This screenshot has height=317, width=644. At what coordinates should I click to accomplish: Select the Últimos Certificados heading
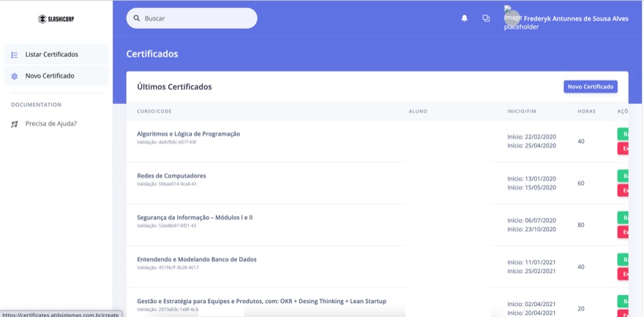[x=174, y=87]
